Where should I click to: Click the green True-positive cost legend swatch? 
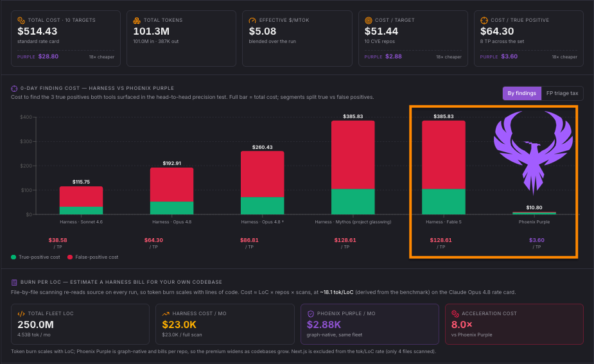click(x=13, y=257)
